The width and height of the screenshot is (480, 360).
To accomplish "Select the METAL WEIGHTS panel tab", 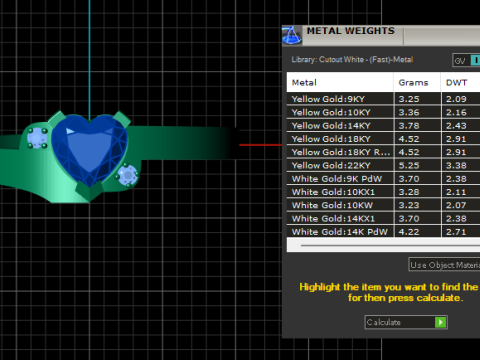I will click(351, 31).
